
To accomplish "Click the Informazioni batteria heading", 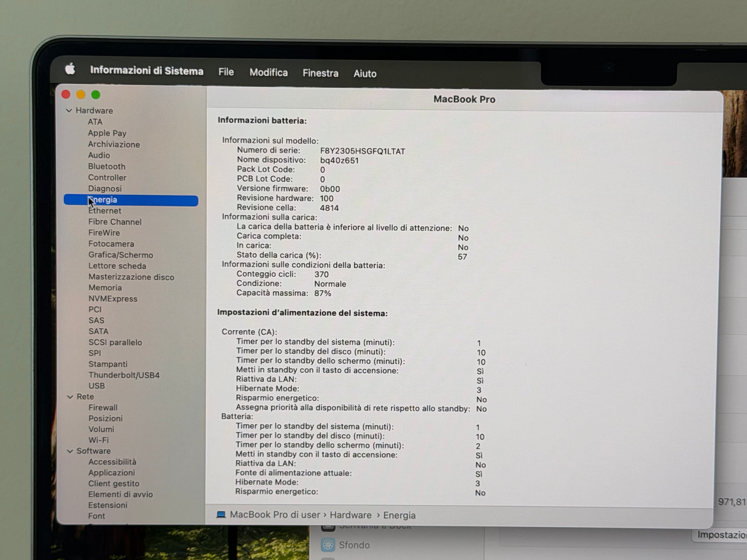I will (x=262, y=120).
